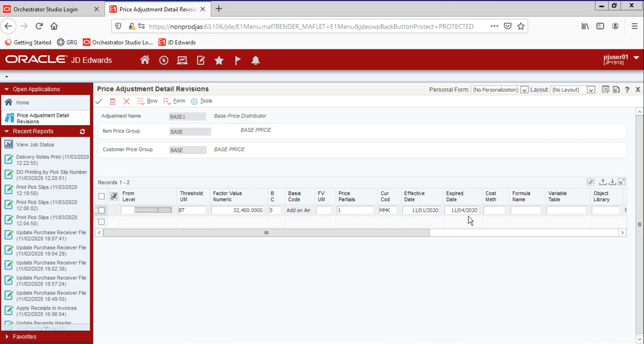644x344 pixels.
Task: Click the grid horizontal scrollbar thumb
Action: (x=266, y=233)
